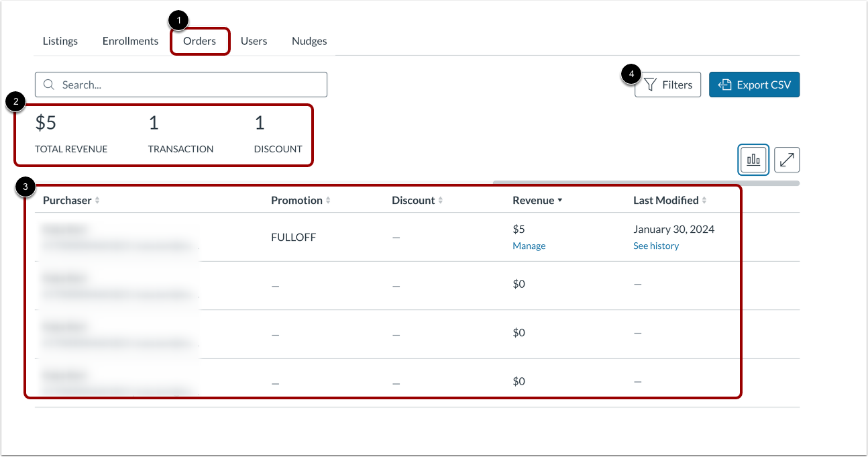Image resolution: width=868 pixels, height=457 pixels.
Task: Click the expand view diagonal arrows icon
Action: pos(786,160)
